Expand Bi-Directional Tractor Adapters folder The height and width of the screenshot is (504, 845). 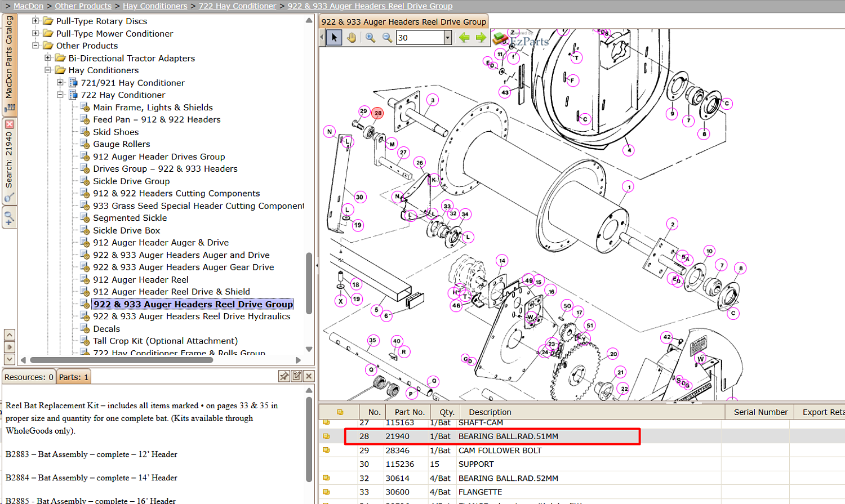48,58
